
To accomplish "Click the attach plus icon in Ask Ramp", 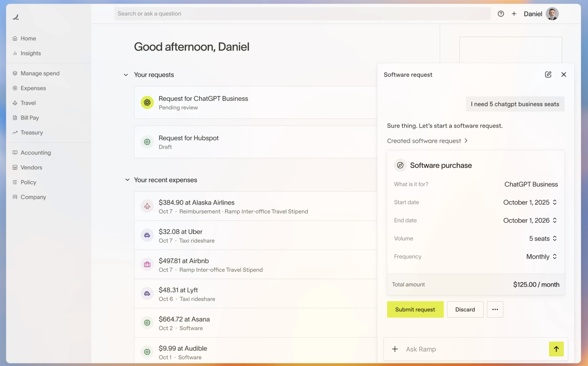I will (395, 349).
